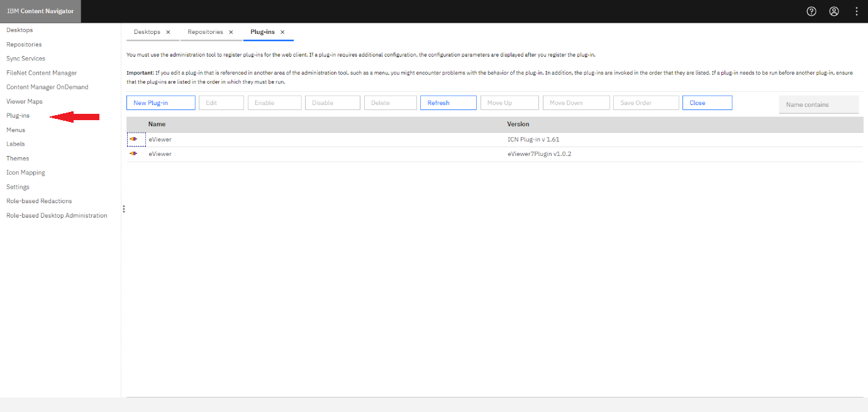
Task: Open the vertical three-dot menu
Action: (857, 11)
